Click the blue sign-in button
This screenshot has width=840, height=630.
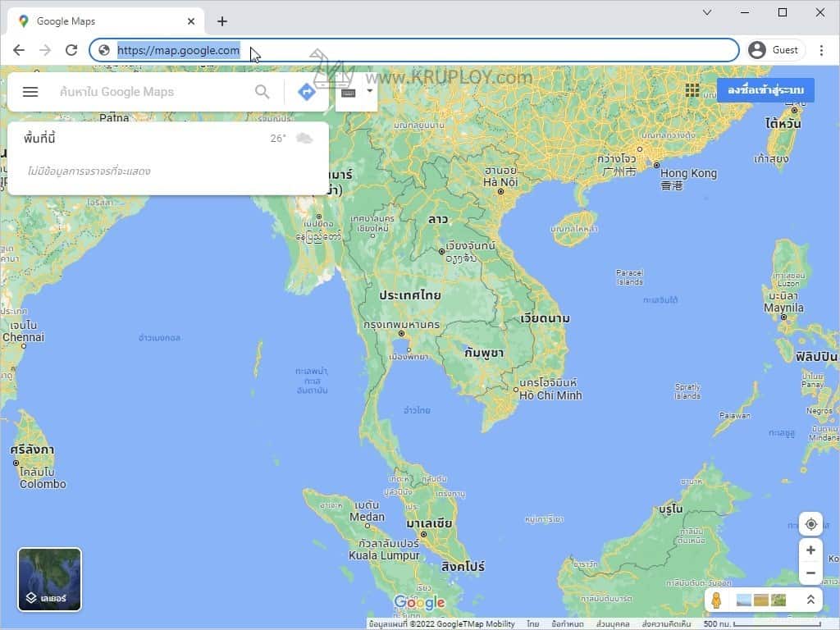tap(765, 90)
